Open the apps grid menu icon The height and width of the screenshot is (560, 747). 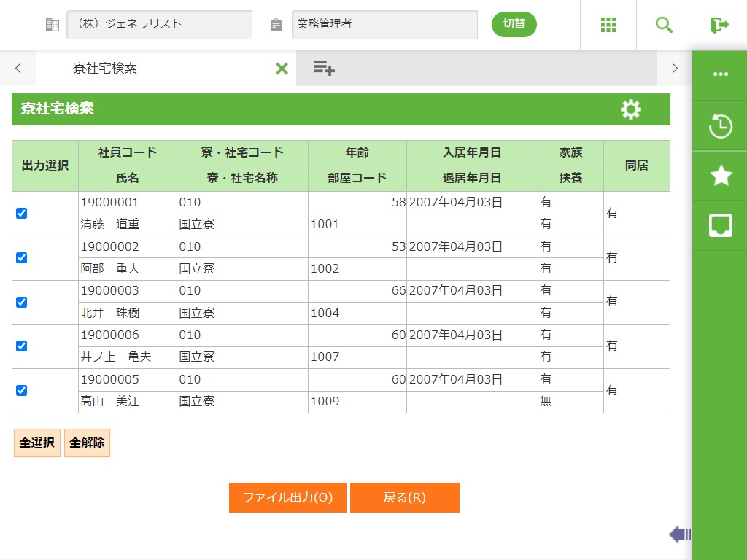tap(608, 25)
